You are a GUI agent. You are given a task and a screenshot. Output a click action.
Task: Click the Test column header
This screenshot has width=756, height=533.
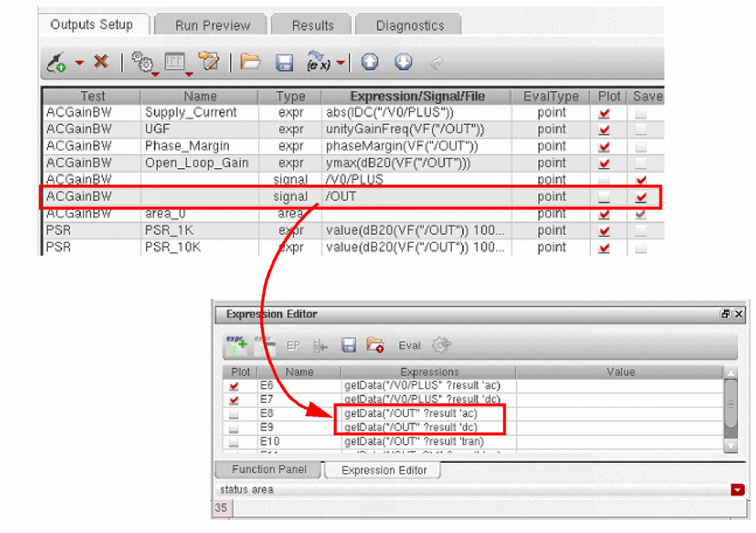pyautogui.click(x=92, y=96)
